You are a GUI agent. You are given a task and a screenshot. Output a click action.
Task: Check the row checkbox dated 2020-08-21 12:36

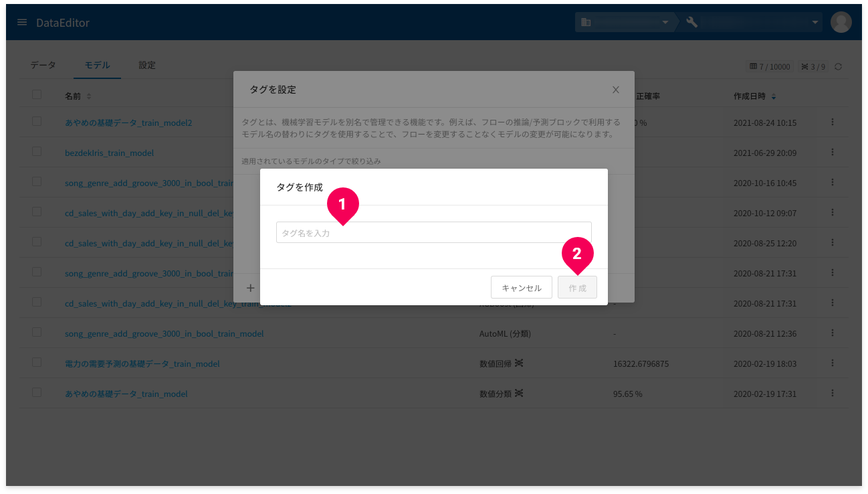(37, 332)
